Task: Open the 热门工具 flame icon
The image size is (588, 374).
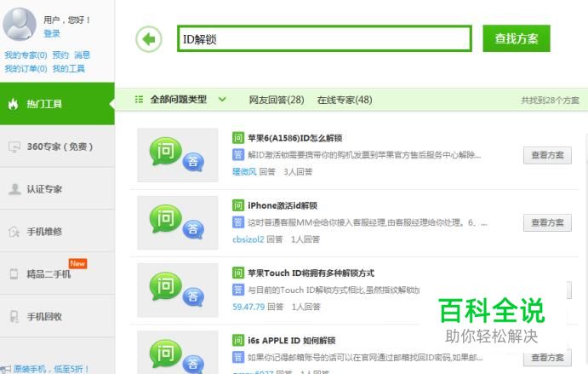Action: pyautogui.click(x=13, y=104)
